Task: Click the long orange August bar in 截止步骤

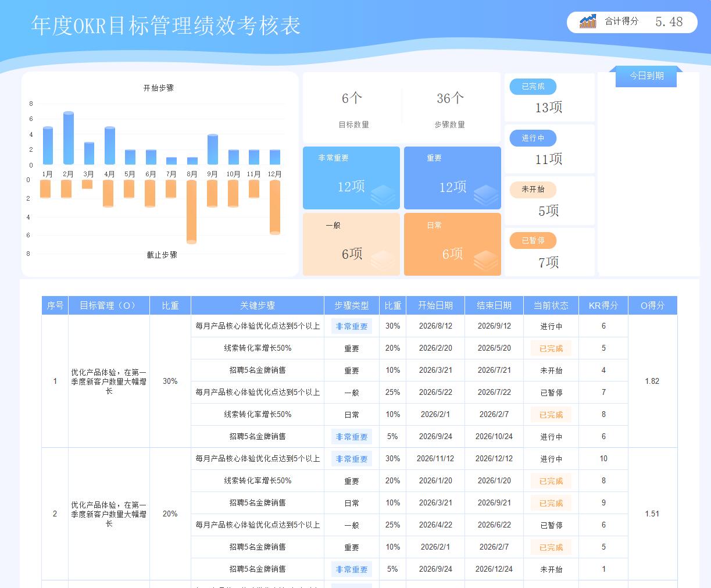Action: (x=191, y=211)
